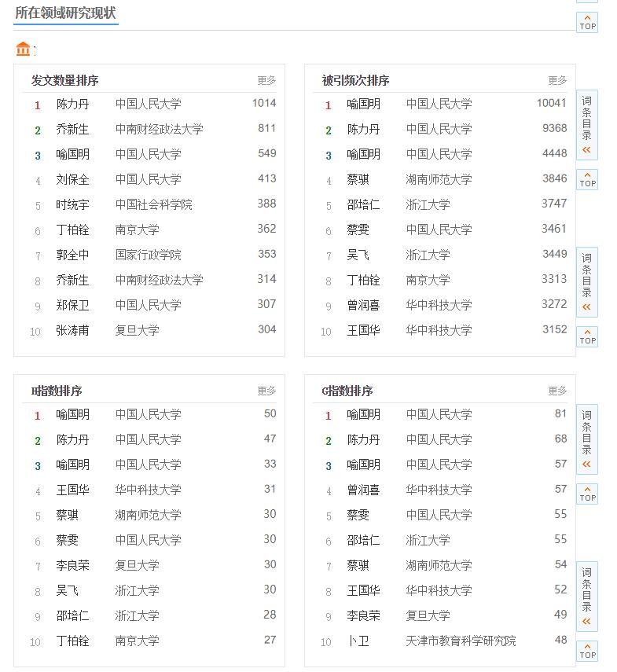Screen dimensions: 617x672
Task: Click the bottom-right TOP arrow icon
Action: pos(587,652)
